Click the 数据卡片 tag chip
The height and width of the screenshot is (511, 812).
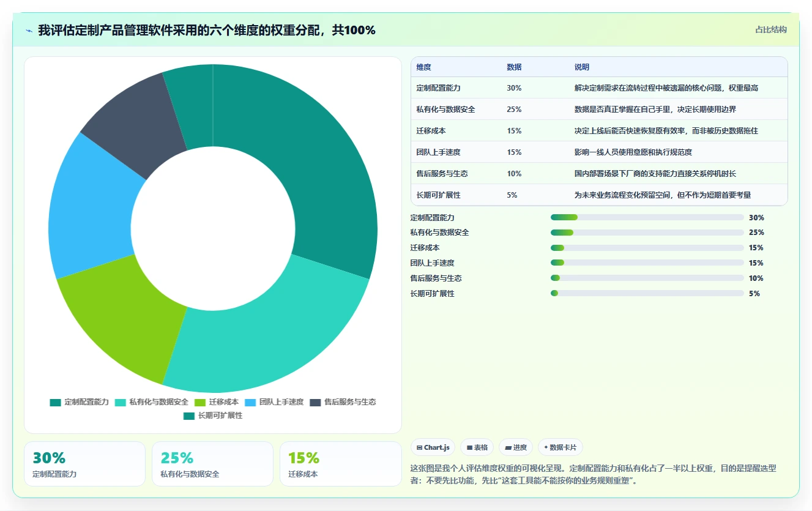561,447
